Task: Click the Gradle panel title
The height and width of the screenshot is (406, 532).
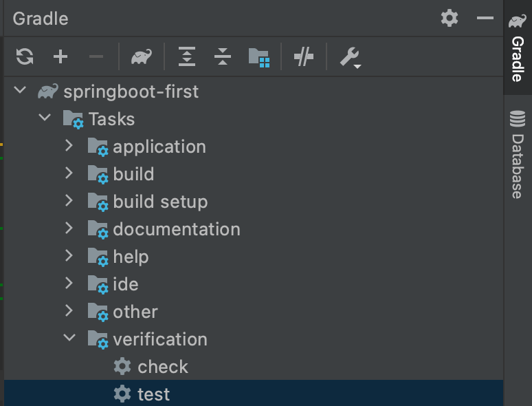Action: tap(41, 19)
